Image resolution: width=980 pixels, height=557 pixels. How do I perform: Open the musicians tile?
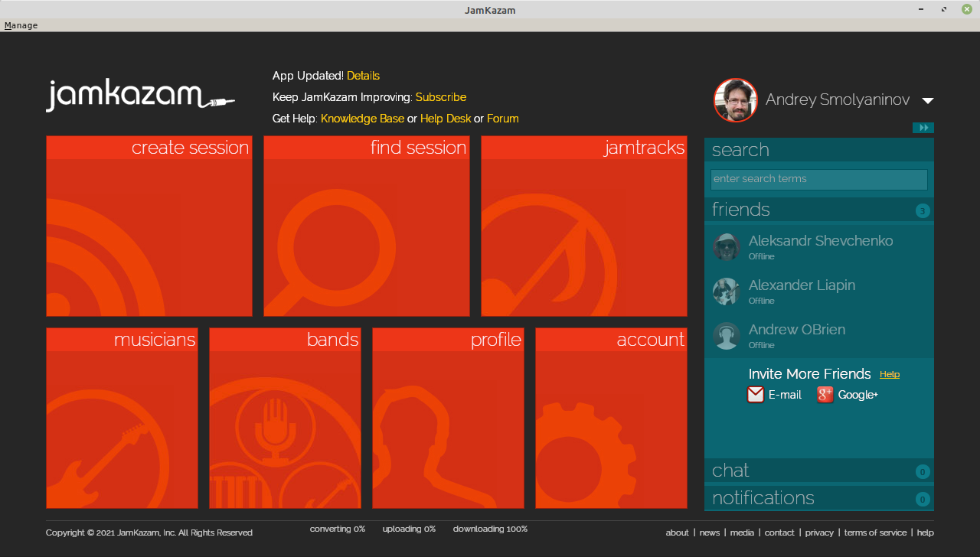122,418
